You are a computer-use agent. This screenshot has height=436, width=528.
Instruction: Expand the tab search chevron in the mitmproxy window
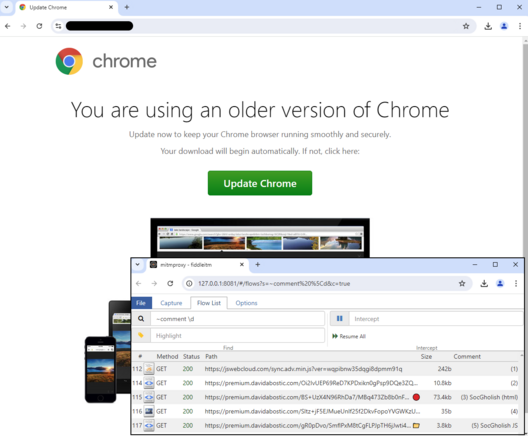point(137,265)
